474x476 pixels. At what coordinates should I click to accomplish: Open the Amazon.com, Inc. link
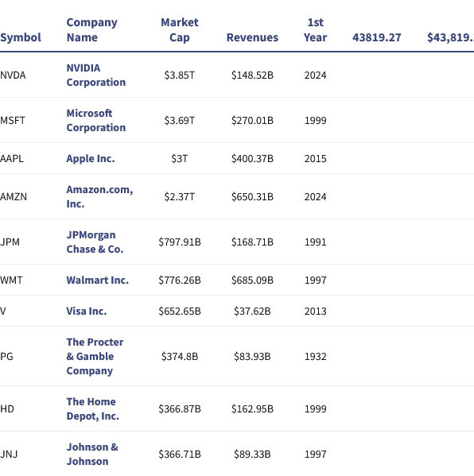point(99,196)
